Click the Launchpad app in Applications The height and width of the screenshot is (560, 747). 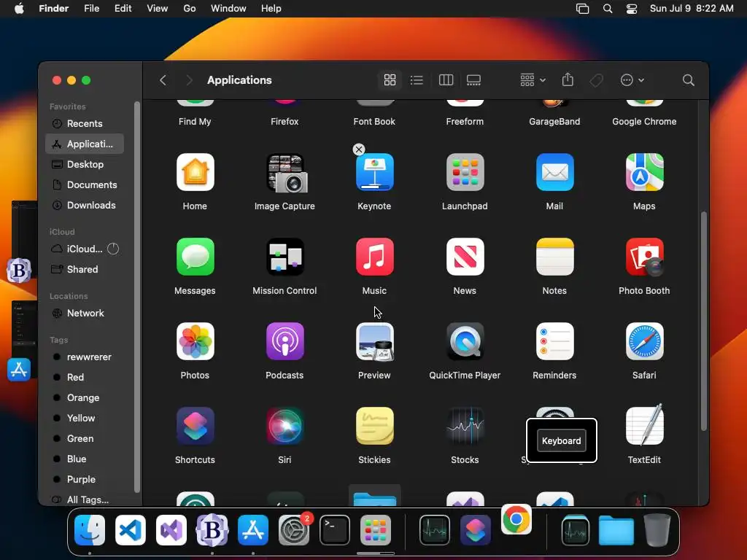coord(465,172)
